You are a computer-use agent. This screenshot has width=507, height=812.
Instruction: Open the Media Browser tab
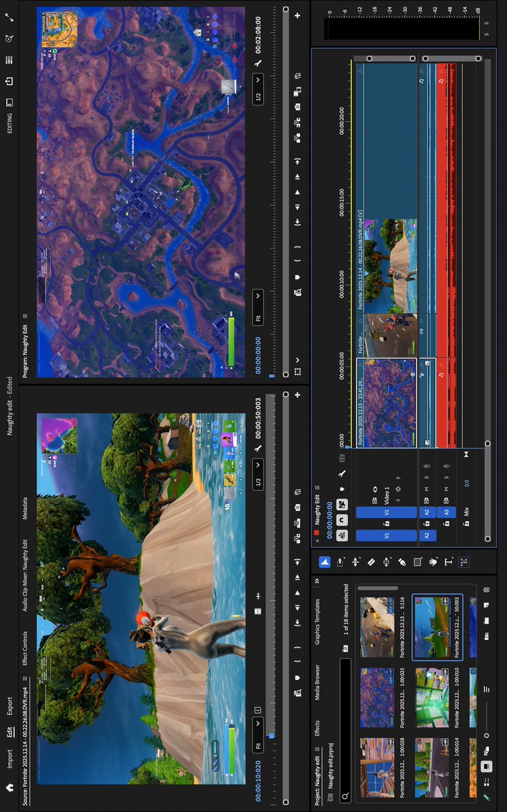tap(317, 683)
